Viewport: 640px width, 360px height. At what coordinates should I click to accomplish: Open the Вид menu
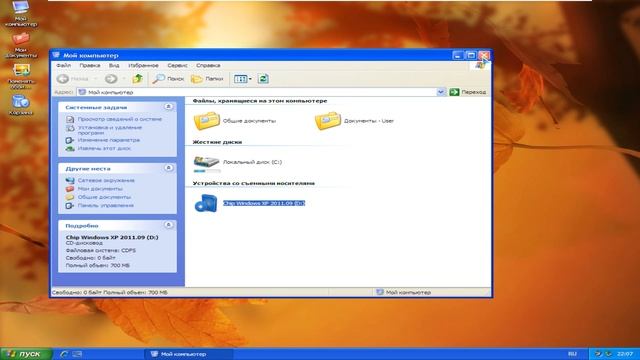114,65
